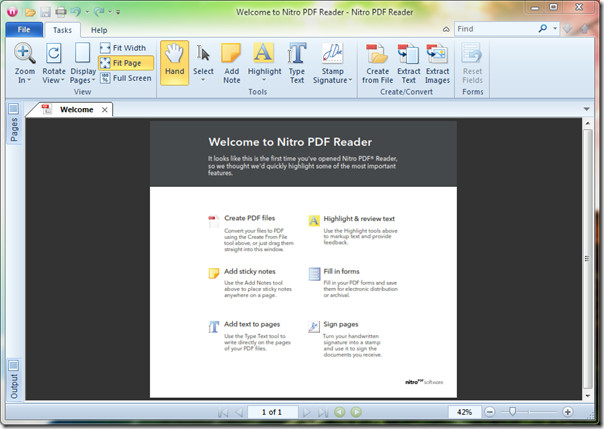Click the green next view button
Image resolution: width=604 pixels, height=429 pixels.
point(356,412)
